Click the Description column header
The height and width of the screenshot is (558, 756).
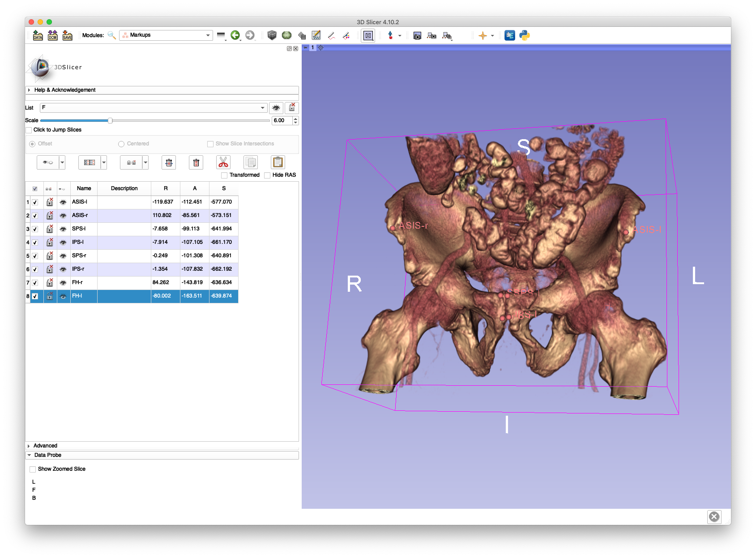click(x=124, y=188)
